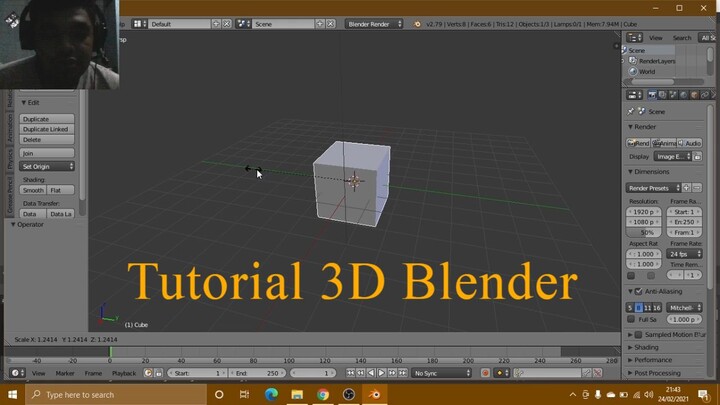
Task: Open the No Sync playback dropdown
Action: 442,373
